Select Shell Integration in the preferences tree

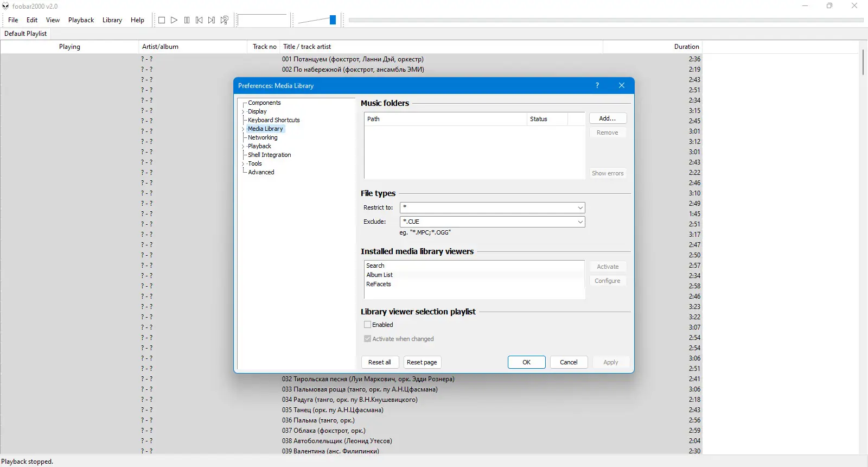point(269,155)
